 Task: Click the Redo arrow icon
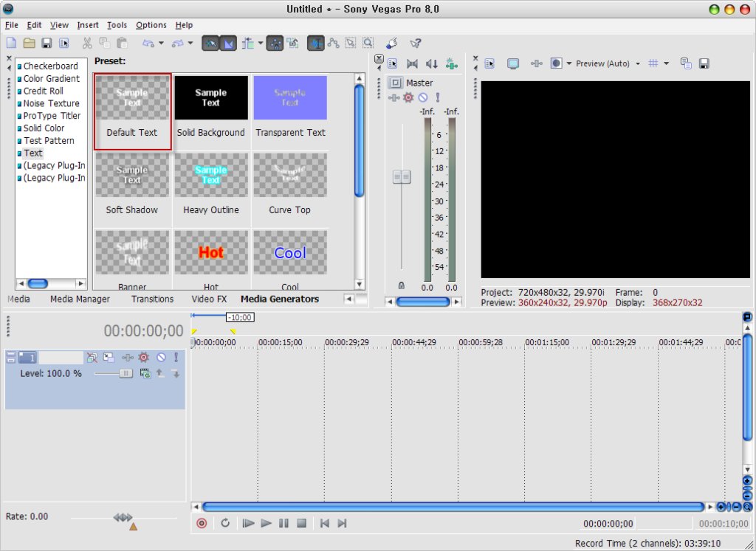(x=178, y=44)
